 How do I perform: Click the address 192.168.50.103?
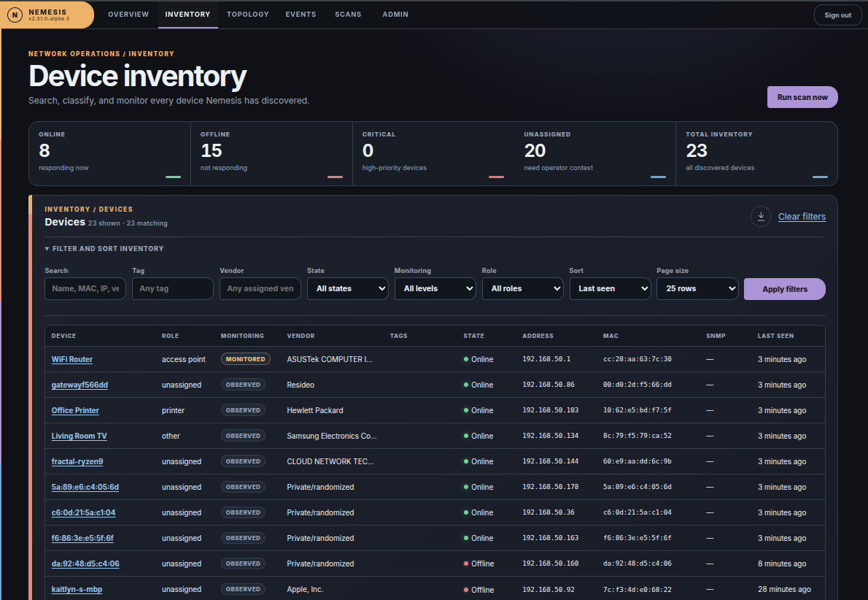(550, 410)
